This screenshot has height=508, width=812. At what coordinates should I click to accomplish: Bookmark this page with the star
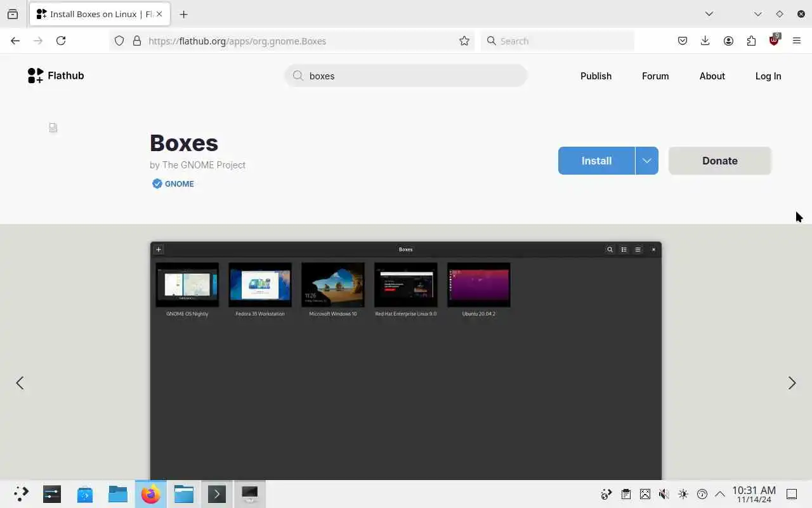tap(464, 41)
